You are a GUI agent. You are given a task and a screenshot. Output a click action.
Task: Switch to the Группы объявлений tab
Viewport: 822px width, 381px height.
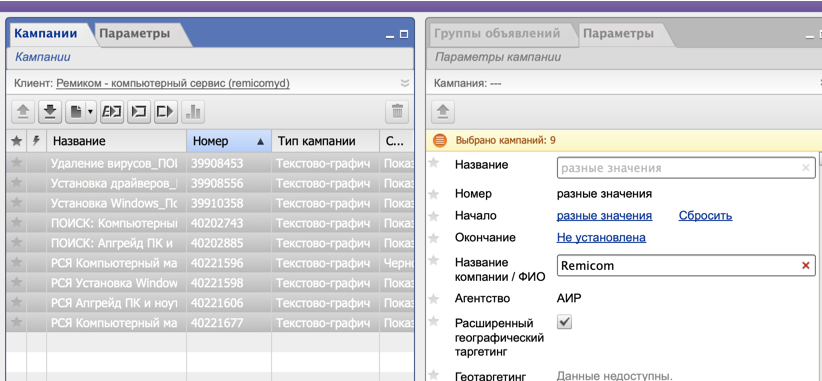pos(497,34)
